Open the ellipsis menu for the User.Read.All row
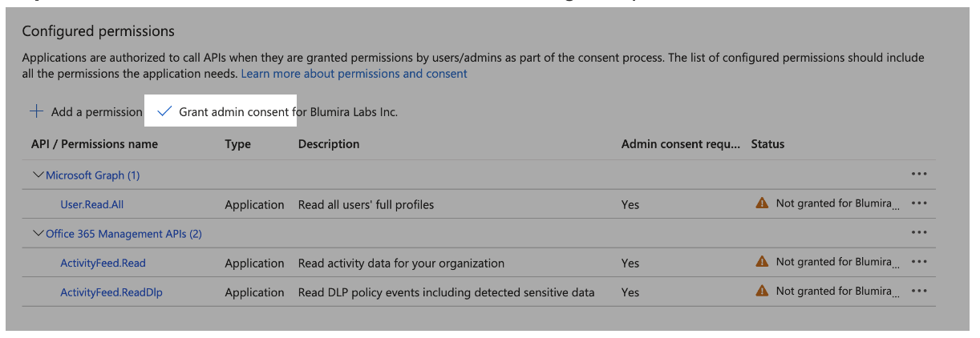The image size is (980, 338). click(919, 203)
